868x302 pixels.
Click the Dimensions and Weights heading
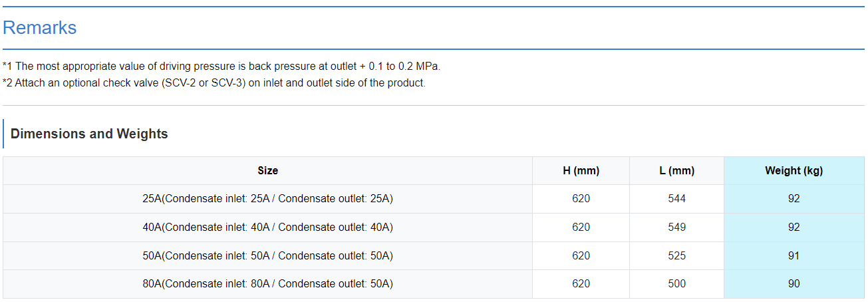point(89,134)
